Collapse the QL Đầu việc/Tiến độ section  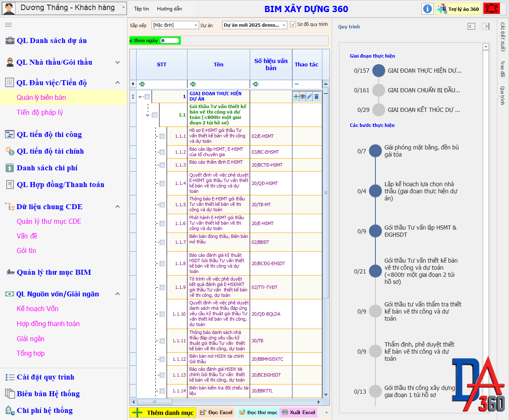point(118,83)
